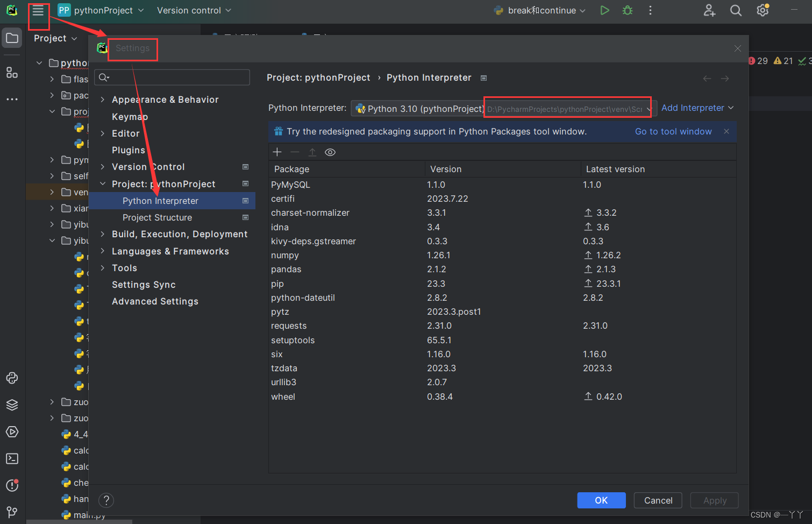Open the Services tool window icon
The width and height of the screenshot is (812, 524).
point(12,432)
